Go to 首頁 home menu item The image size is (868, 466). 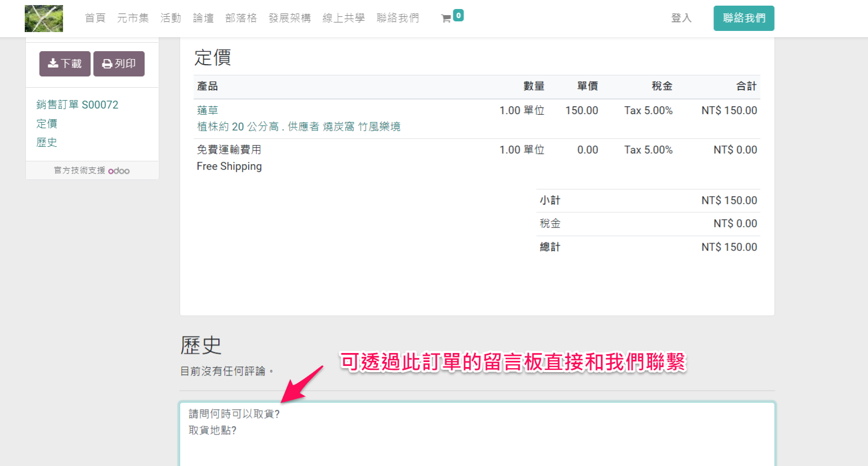[x=95, y=18]
